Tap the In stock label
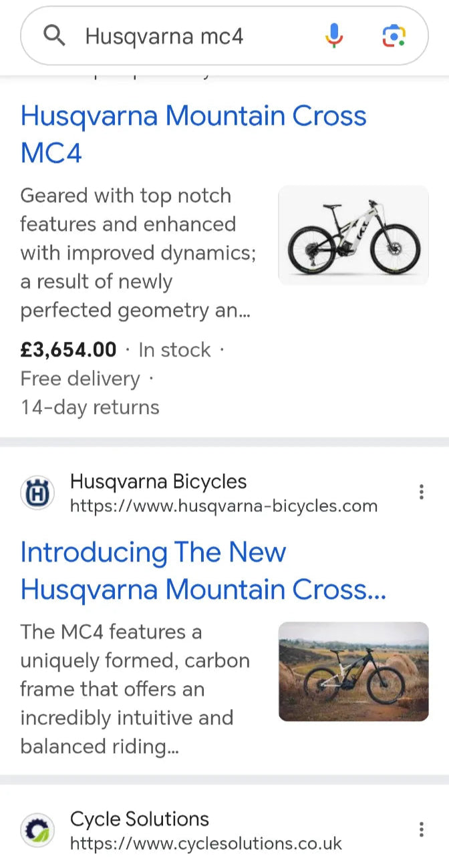This screenshot has width=449, height=868. coord(173,349)
